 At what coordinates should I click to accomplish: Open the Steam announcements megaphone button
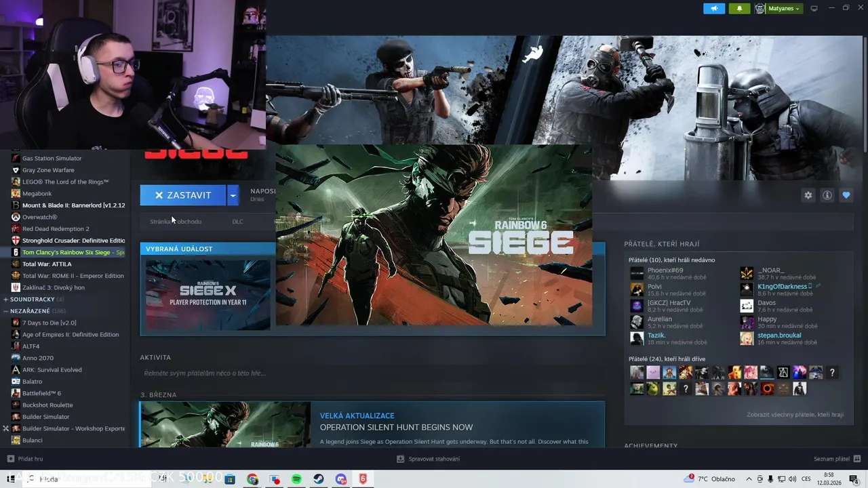point(714,8)
